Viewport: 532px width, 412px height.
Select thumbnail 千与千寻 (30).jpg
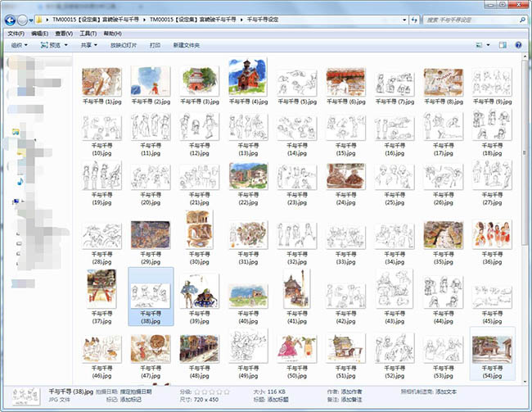[199, 229]
